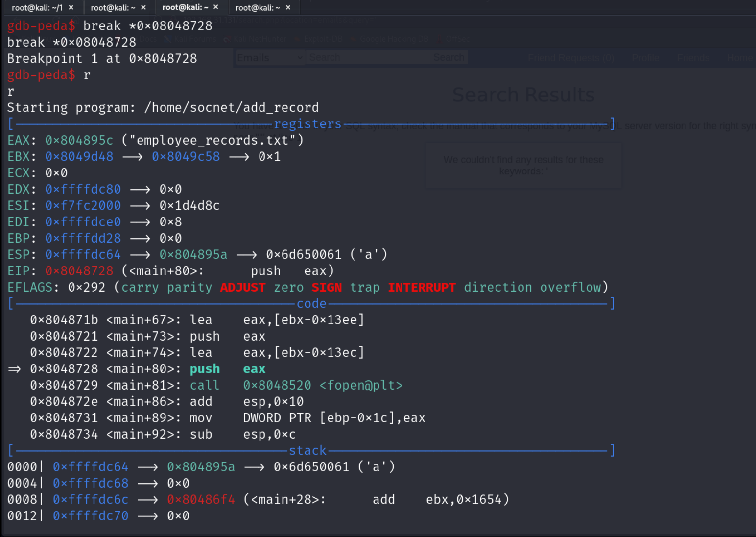This screenshot has width=756, height=537.
Task: Click <fopen@plt> call target
Action: coord(361,385)
